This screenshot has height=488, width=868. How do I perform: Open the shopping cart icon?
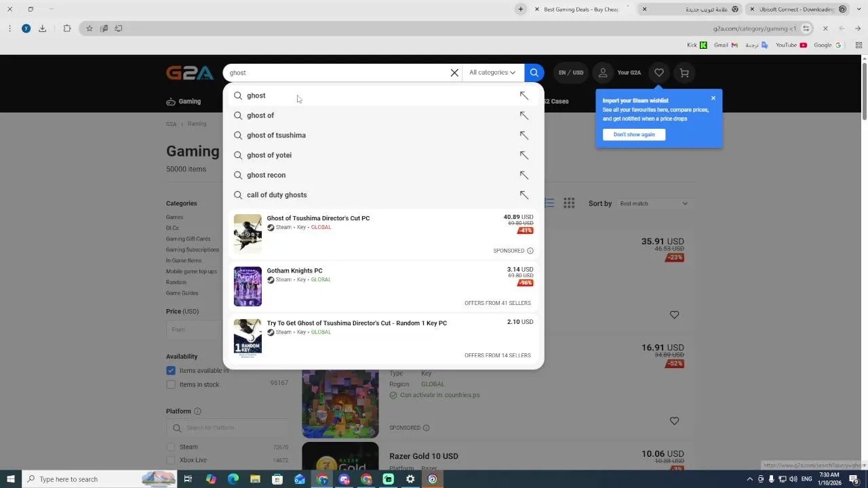pyautogui.click(x=684, y=73)
